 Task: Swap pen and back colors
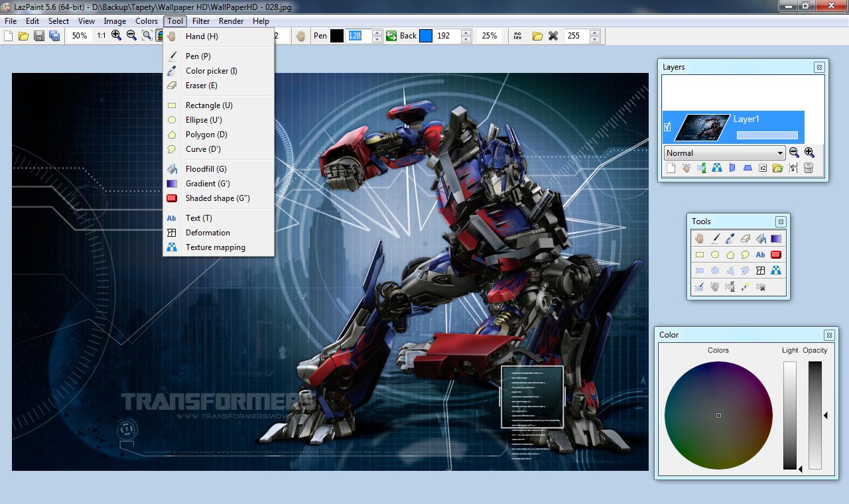coord(391,36)
